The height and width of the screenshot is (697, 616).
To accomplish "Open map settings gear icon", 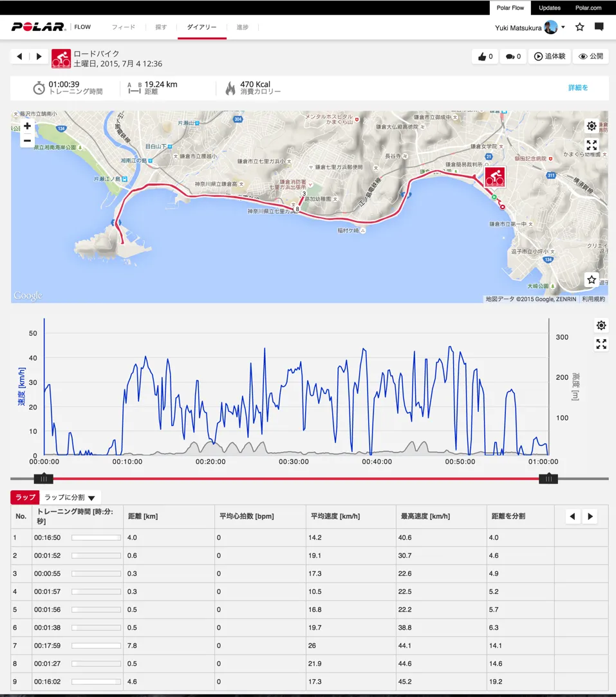I will [x=592, y=126].
